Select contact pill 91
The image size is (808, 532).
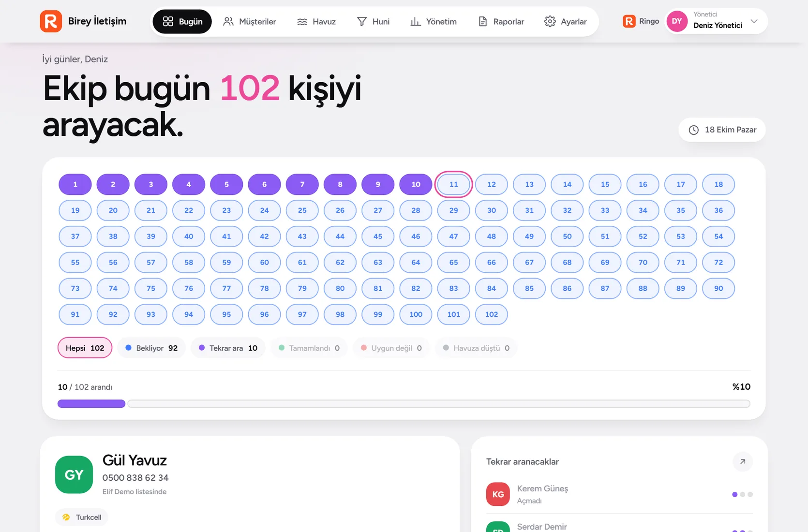(x=75, y=314)
